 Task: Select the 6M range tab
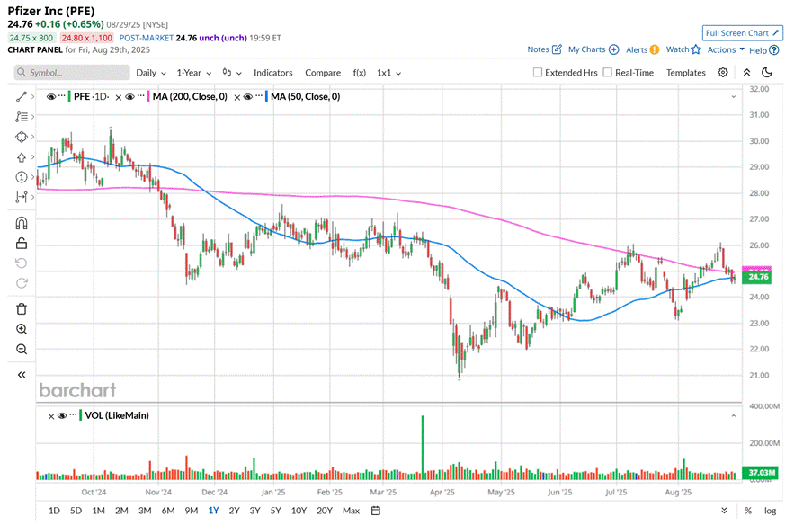coord(168,511)
